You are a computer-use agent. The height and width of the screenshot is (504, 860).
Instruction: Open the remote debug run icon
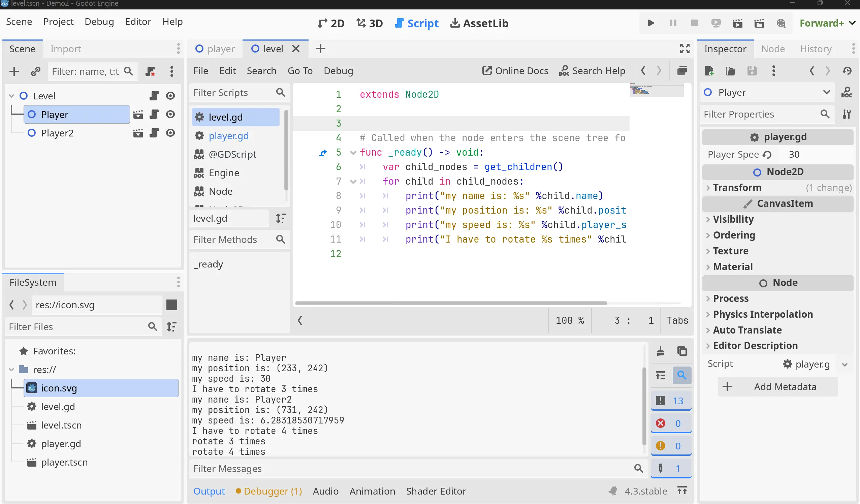pyautogui.click(x=715, y=23)
